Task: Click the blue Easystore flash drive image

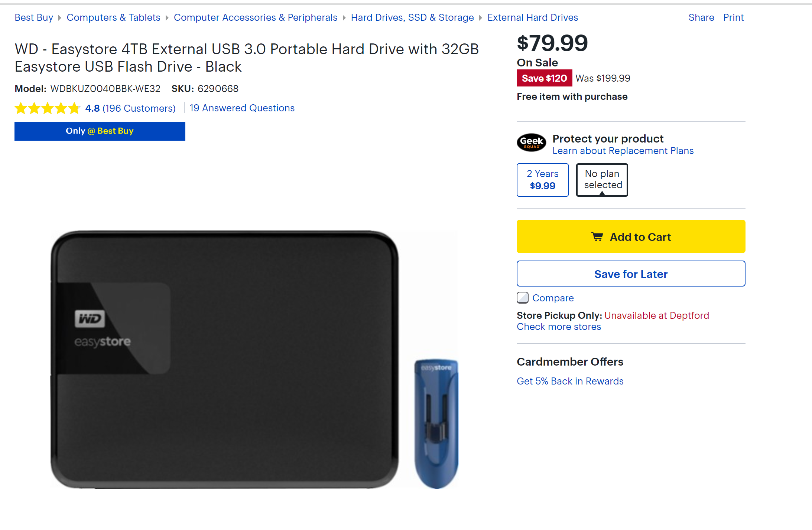Action: click(x=436, y=423)
